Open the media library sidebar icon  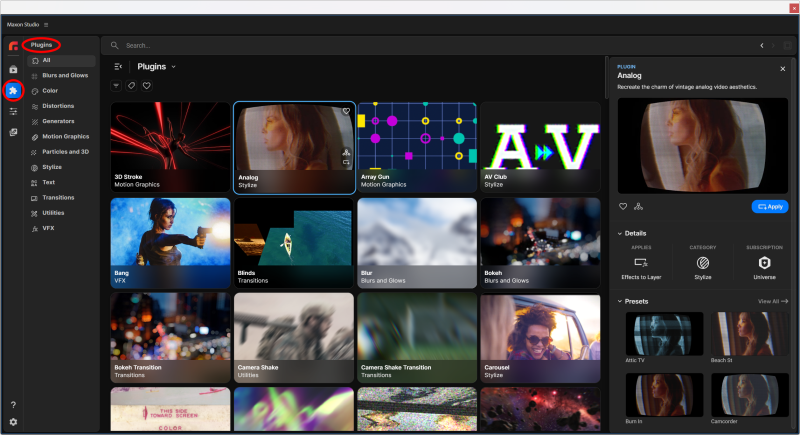pyautogui.click(x=13, y=69)
